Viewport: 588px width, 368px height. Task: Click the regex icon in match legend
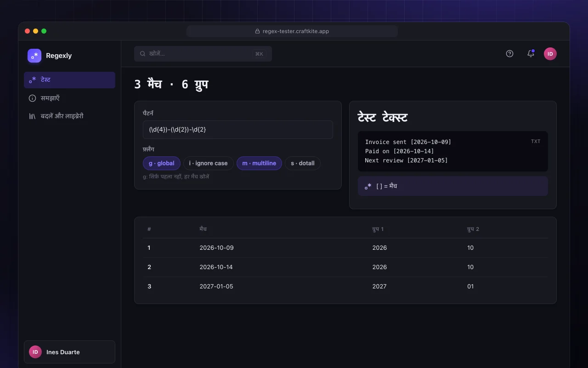[x=368, y=186]
